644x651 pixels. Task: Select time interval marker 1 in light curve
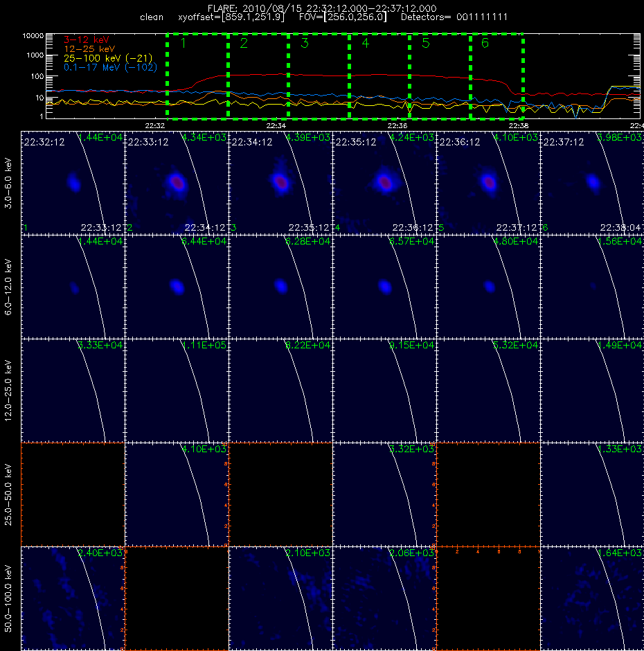pos(183,43)
